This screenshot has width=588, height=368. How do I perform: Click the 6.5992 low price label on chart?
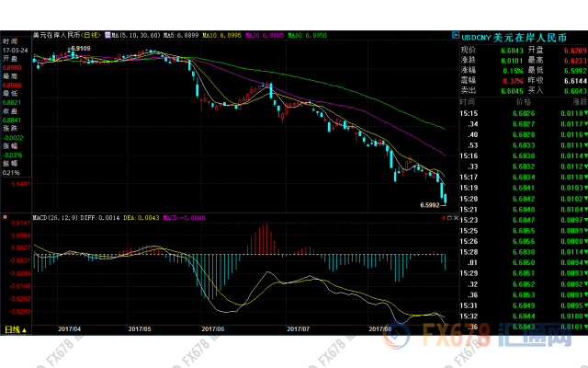(429, 204)
